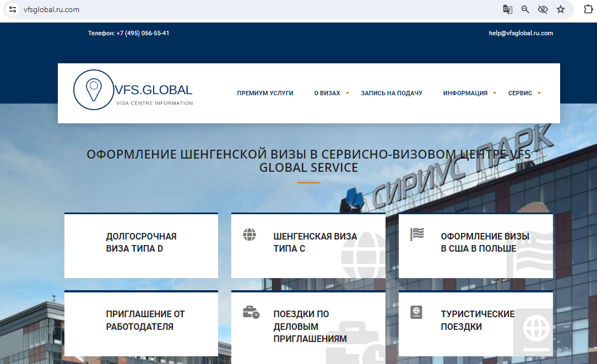Open ПРИГЛАШЕНИЕ ОТ РАБОТОДАТЕЛЯ card
The width and height of the screenshot is (597, 364).
pos(141,324)
